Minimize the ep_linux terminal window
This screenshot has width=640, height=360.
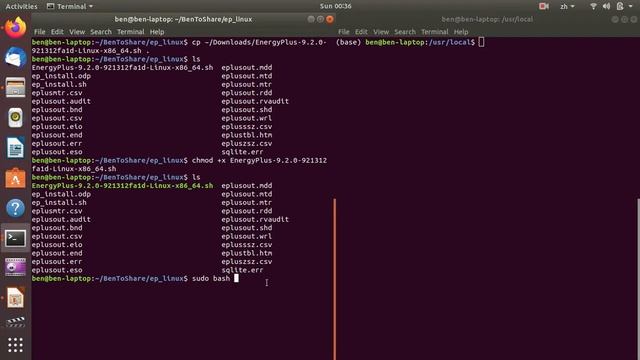(311, 19)
